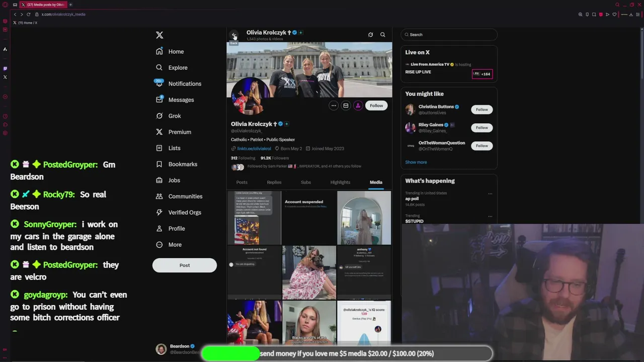Click Show more under You might like

click(416, 162)
